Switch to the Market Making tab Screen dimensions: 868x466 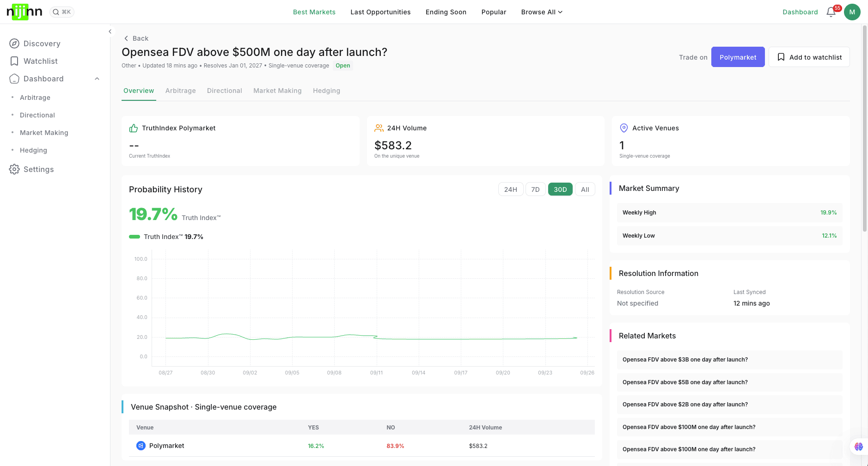pyautogui.click(x=277, y=91)
